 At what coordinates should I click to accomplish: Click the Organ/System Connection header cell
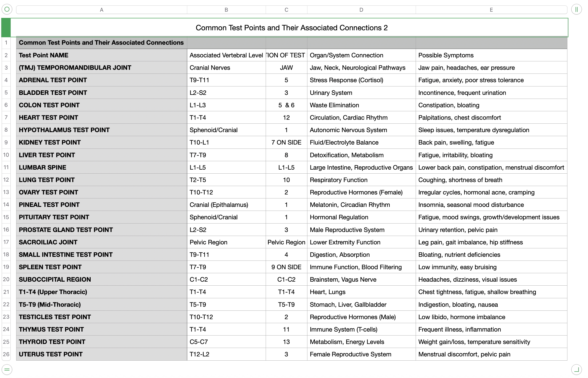pos(361,55)
